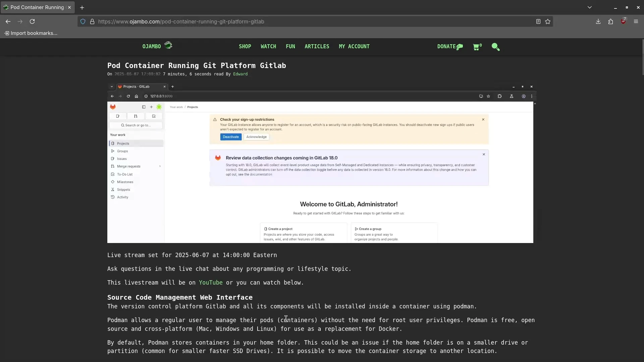Viewport: 644px width, 362px height.
Task: Open the shopping cart icon
Action: click(477, 47)
